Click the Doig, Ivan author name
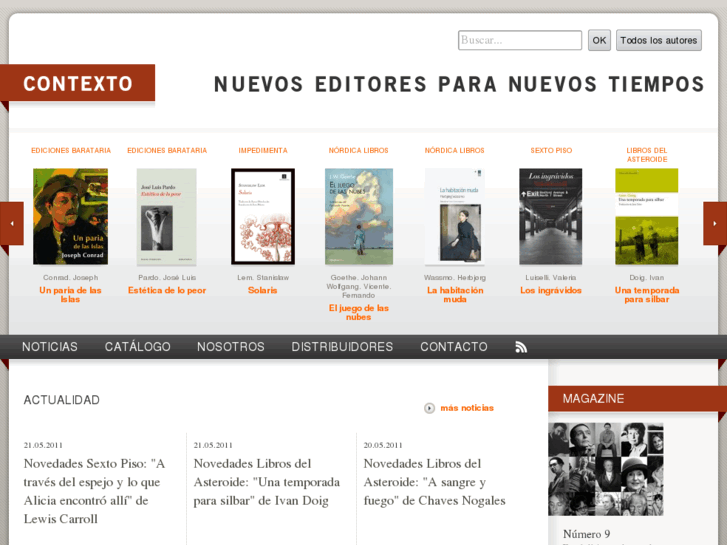The height and width of the screenshot is (545, 727). click(647, 277)
